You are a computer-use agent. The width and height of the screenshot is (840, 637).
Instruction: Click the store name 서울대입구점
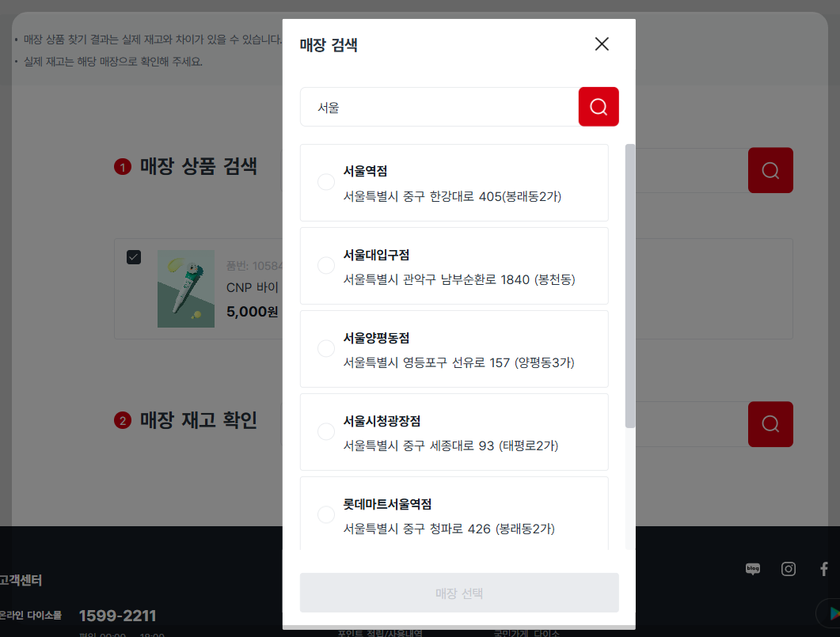click(x=376, y=255)
